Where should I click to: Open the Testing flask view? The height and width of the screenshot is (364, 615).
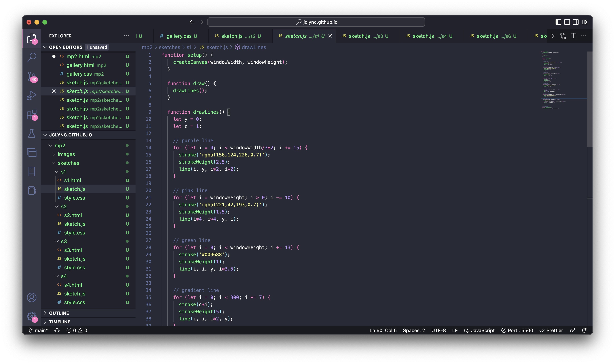pos(32,133)
